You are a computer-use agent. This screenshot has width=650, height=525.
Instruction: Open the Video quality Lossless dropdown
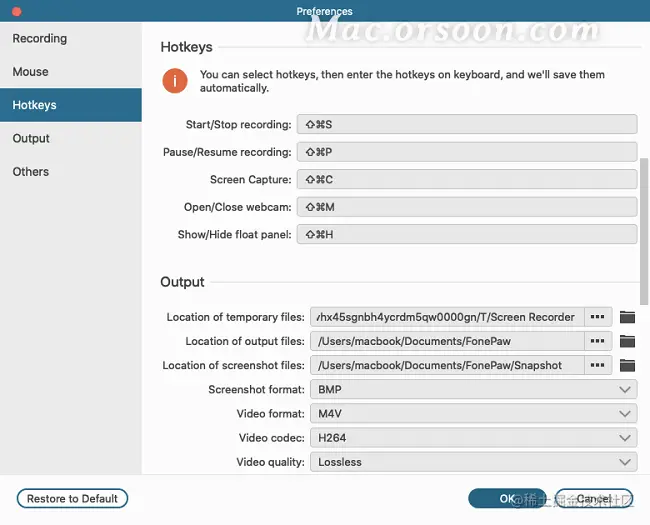[x=473, y=462]
